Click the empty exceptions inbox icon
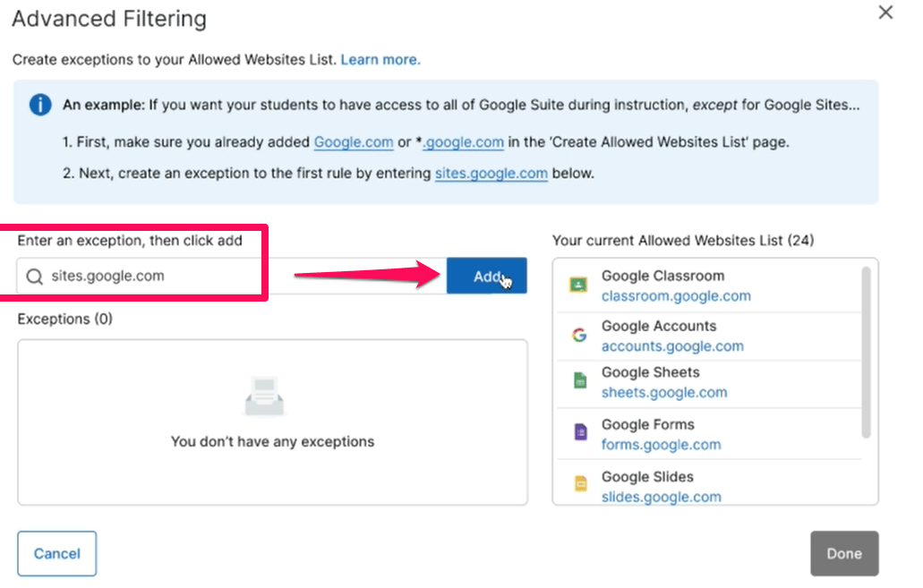The image size is (923, 588). 264,396
